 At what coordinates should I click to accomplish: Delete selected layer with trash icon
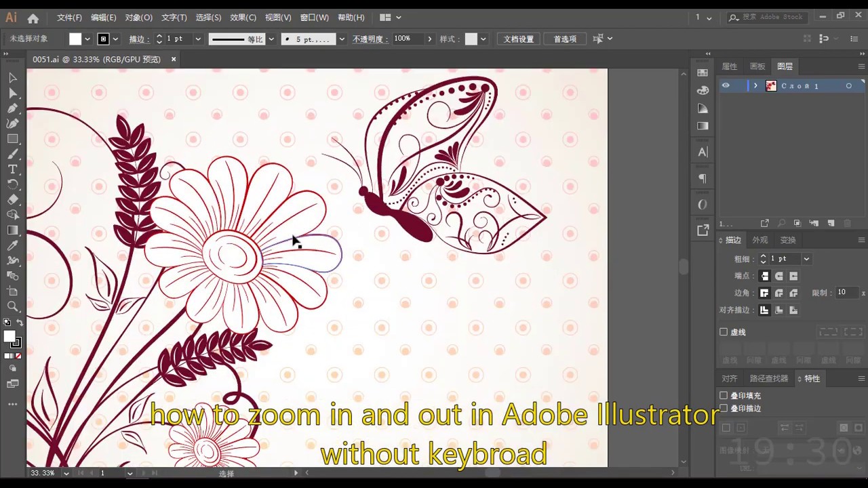coord(847,224)
